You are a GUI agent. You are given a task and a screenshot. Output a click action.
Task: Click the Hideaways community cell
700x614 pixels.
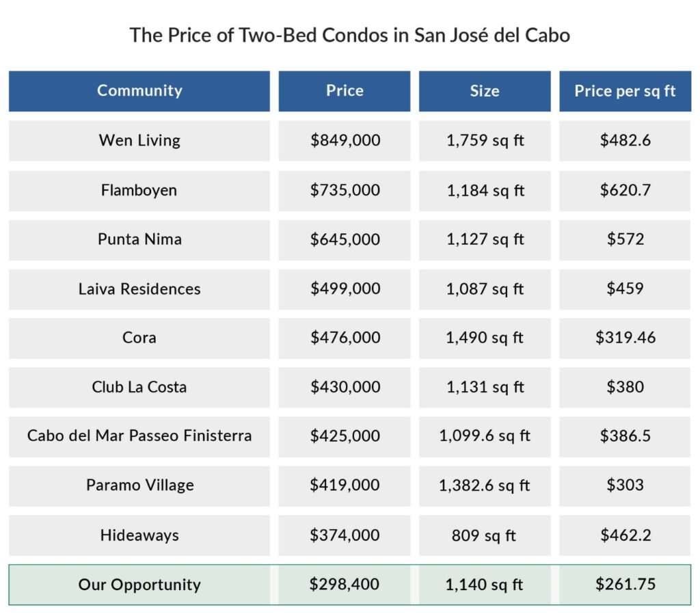pyautogui.click(x=139, y=535)
